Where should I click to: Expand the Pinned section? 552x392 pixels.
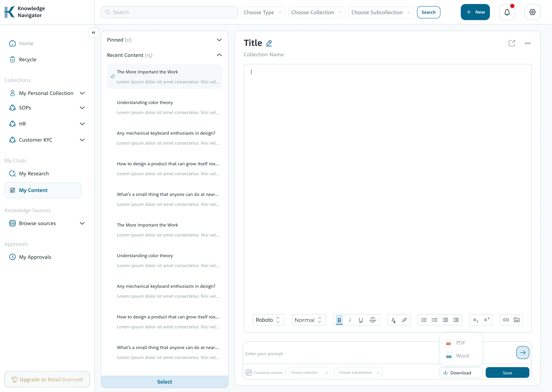click(x=219, y=40)
